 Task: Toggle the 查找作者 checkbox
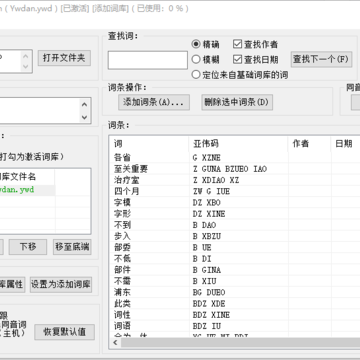coord(256,44)
